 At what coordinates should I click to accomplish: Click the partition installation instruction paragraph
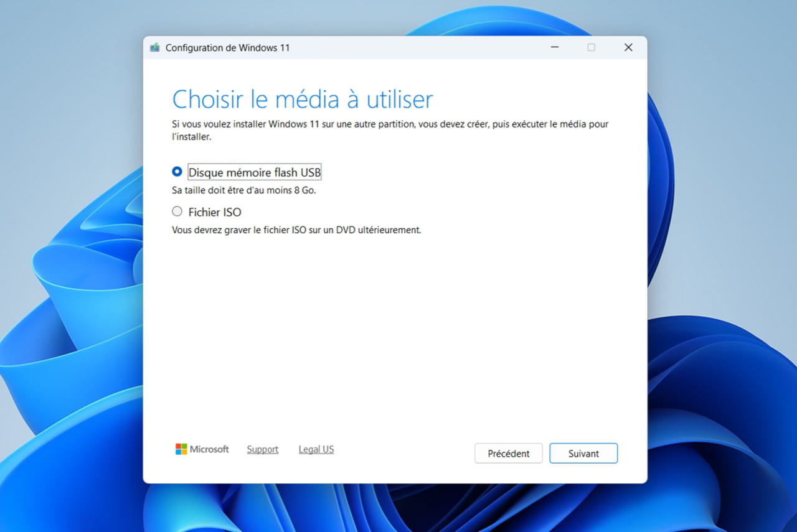[x=390, y=124]
